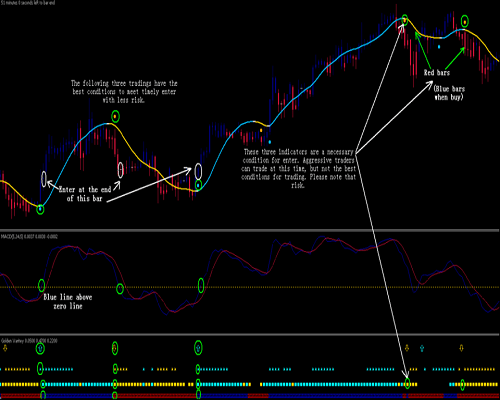Click the yellow down arrow beside Golden Victory label
This screenshot has width=500, height=400.
[5, 348]
